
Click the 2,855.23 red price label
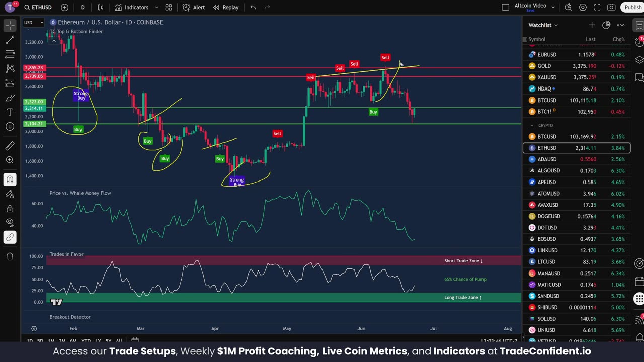coord(34,68)
